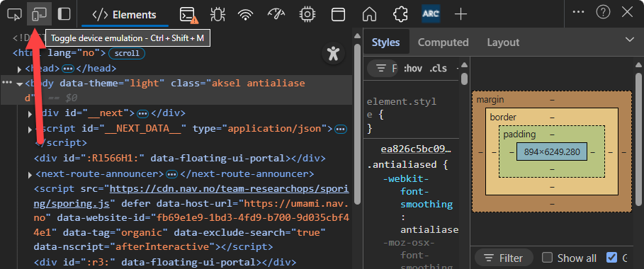Switch to the Layout tab

tap(503, 42)
